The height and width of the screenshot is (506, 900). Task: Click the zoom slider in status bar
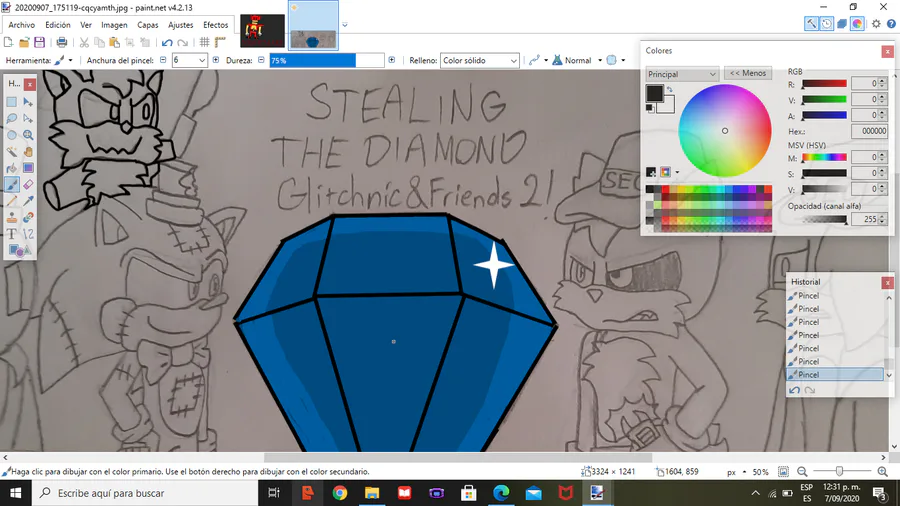coord(842,472)
